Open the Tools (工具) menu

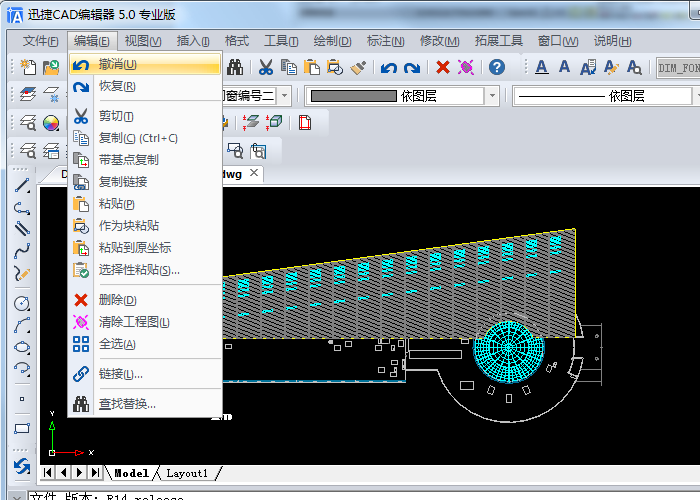pos(281,41)
